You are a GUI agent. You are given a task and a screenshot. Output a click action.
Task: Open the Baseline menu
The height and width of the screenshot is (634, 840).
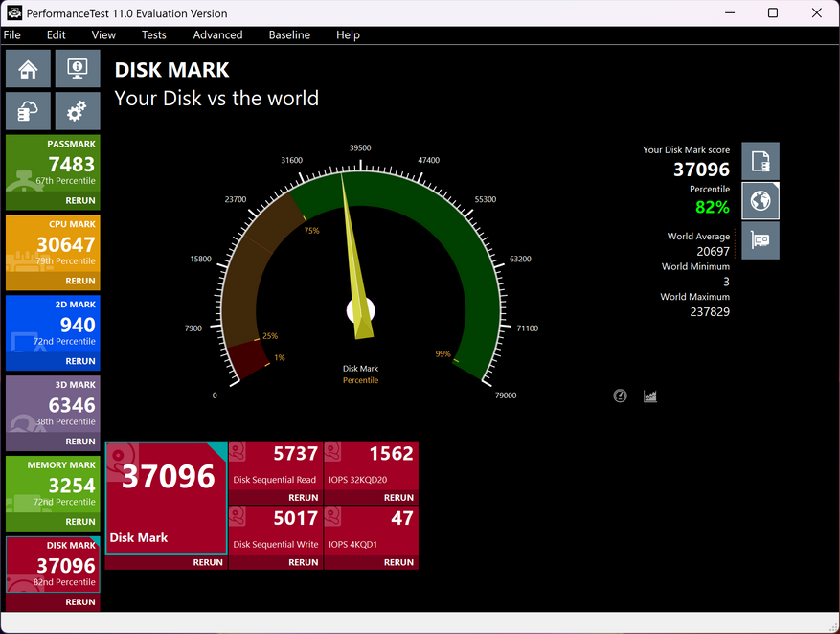(289, 34)
